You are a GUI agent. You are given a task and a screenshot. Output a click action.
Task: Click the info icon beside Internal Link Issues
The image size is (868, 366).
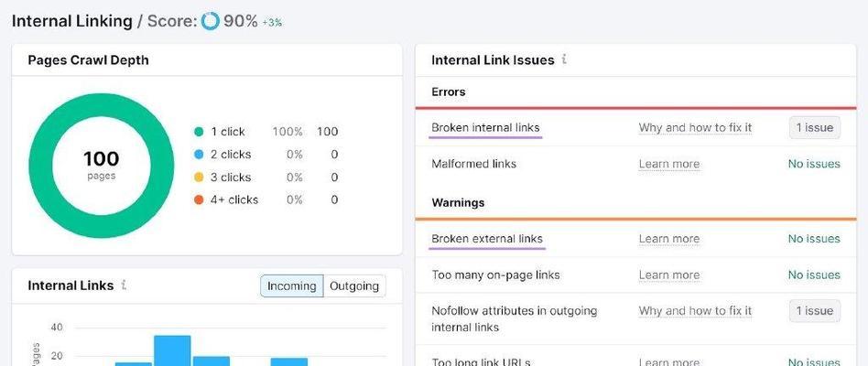coord(564,59)
